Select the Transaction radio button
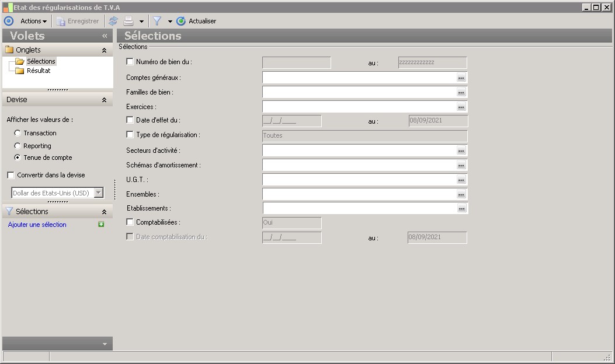This screenshot has width=615, height=364. [x=18, y=133]
